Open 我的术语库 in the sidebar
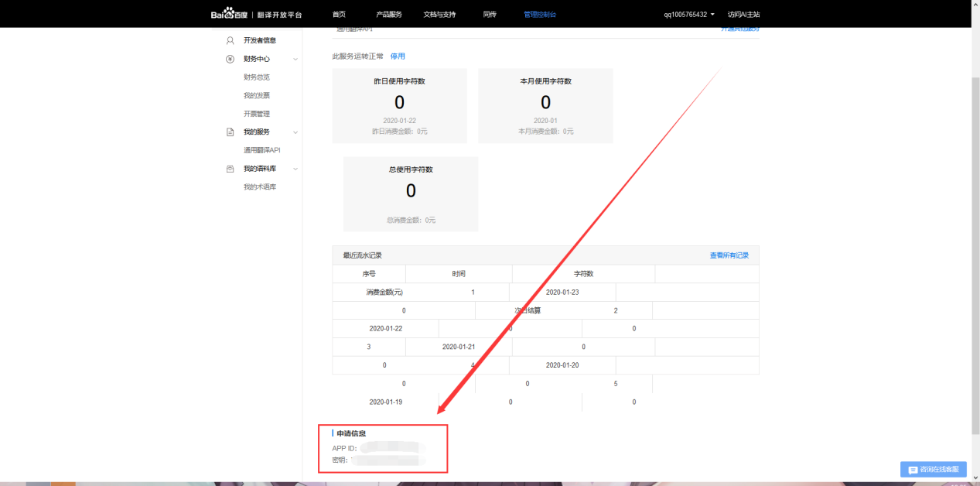 [x=260, y=187]
